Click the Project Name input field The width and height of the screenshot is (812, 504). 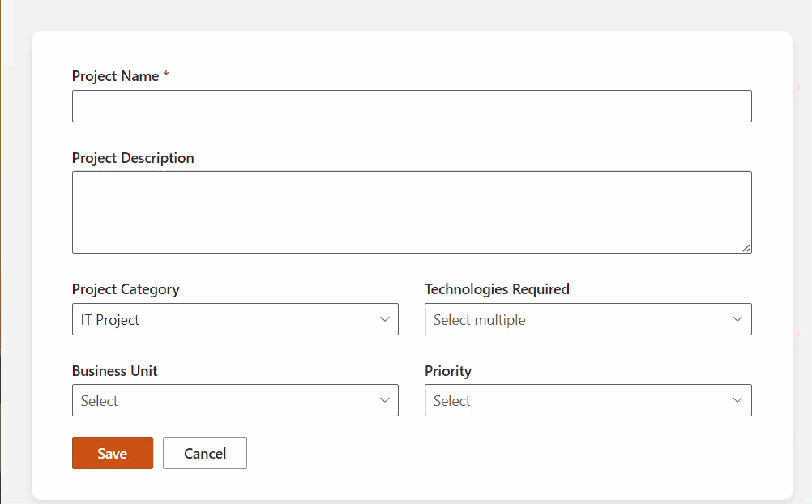click(x=412, y=106)
